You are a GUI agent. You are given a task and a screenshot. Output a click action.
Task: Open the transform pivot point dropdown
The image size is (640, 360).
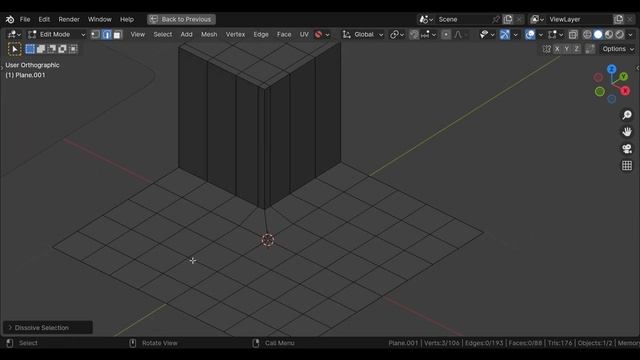pos(397,35)
